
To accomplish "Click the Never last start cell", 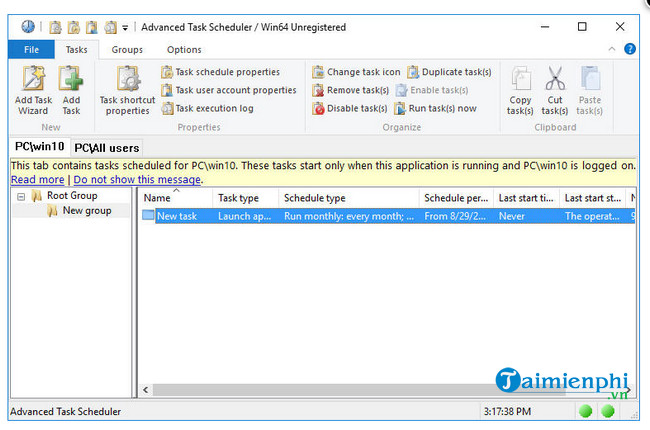I will point(512,216).
